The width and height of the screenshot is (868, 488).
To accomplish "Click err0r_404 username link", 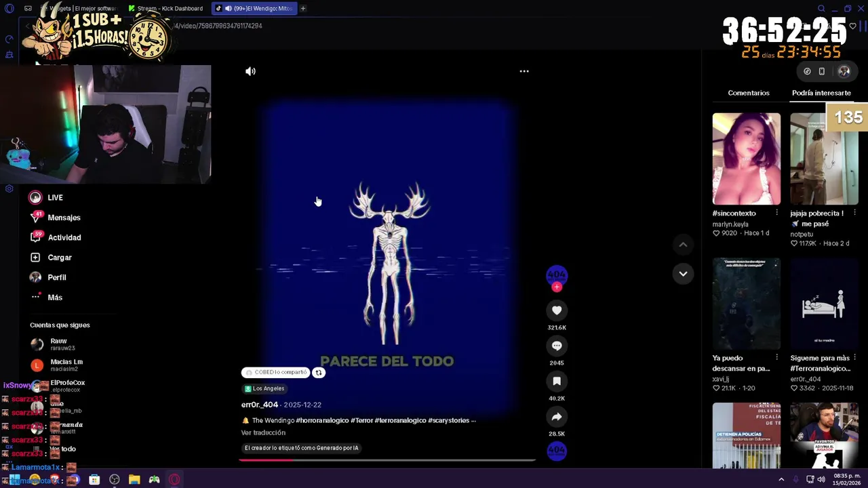I will [x=260, y=405].
